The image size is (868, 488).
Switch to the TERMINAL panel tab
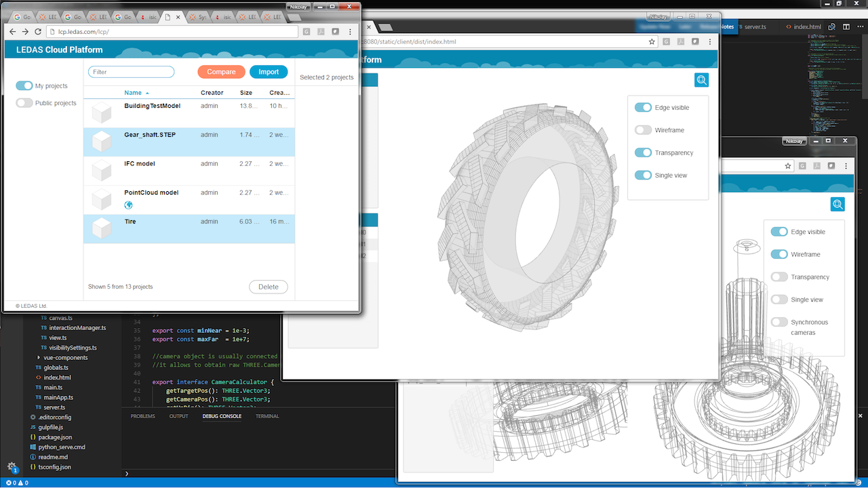[x=267, y=416]
